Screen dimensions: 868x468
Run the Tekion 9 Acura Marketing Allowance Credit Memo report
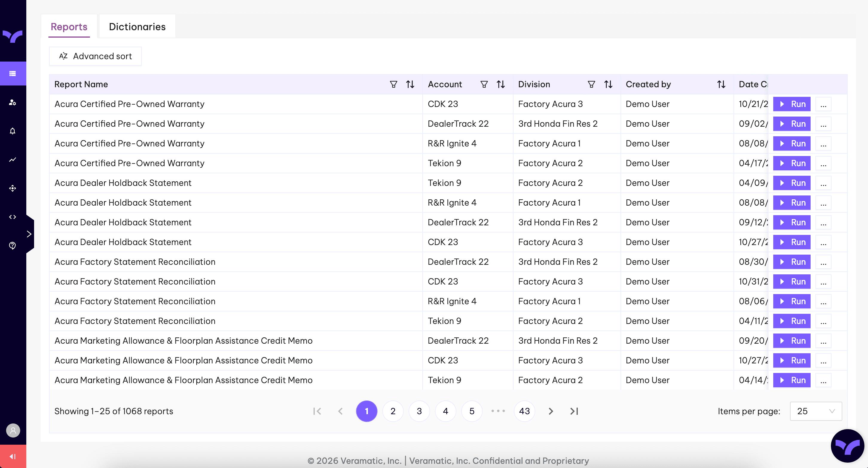pos(791,380)
